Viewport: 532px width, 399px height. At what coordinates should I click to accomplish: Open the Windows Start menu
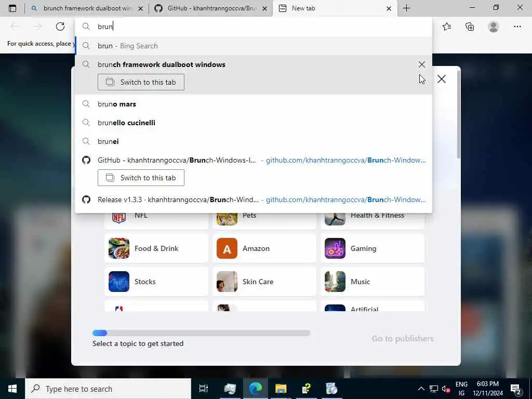[12, 389]
